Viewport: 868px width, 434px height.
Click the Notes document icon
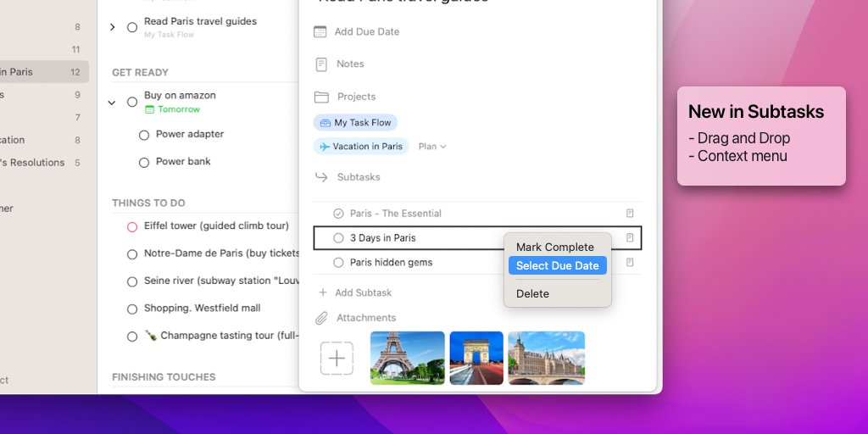(x=321, y=64)
